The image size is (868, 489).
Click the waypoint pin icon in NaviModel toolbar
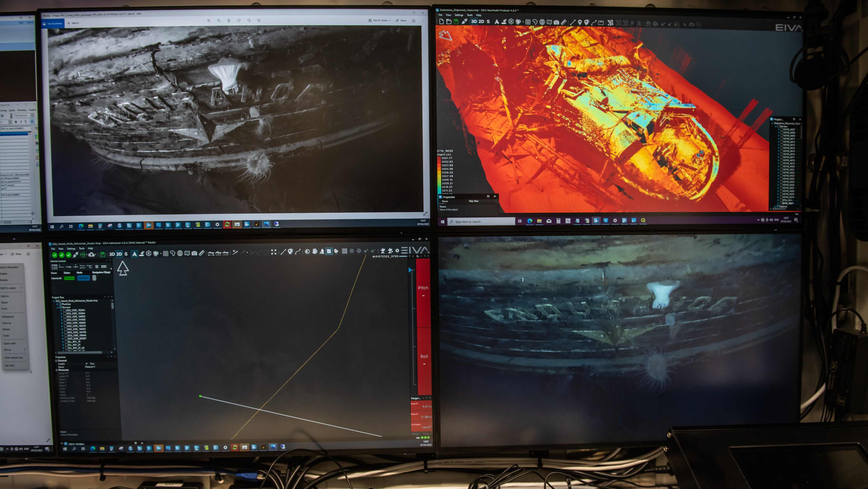click(x=580, y=23)
